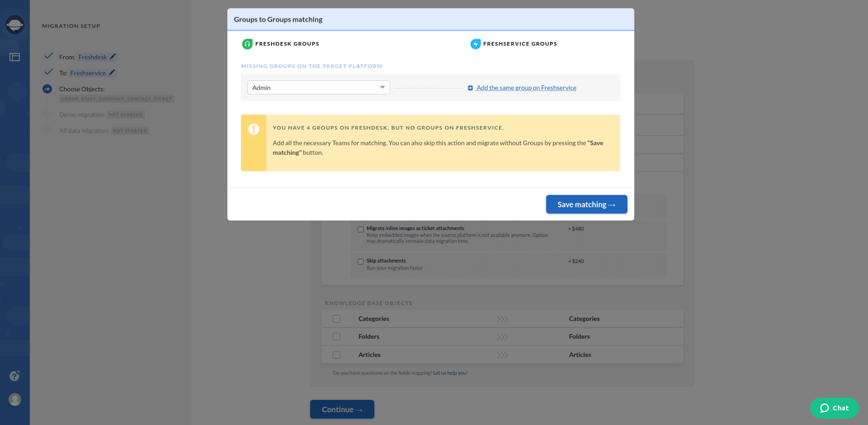
Task: Click the plus icon beside add-group link
Action: (x=470, y=88)
